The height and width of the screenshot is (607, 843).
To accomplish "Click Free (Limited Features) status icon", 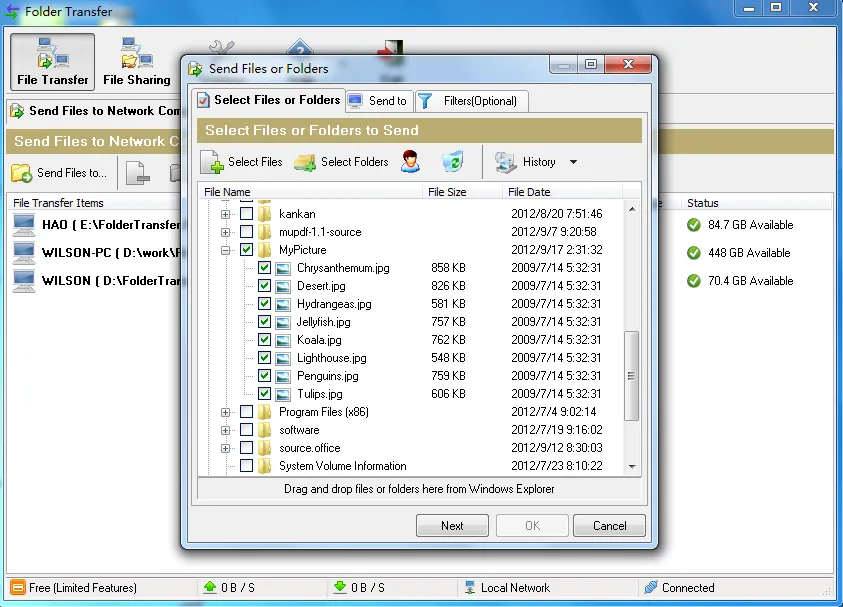I will pos(18,588).
